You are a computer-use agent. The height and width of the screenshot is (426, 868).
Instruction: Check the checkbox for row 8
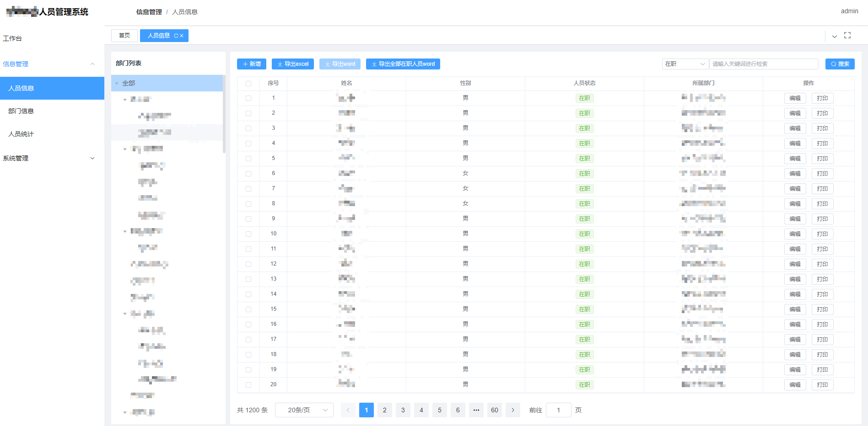tap(248, 204)
